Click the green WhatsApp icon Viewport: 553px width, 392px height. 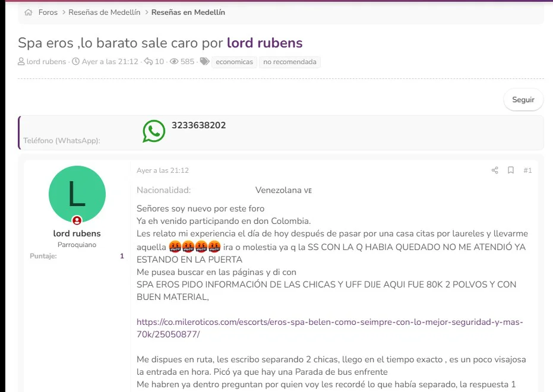pyautogui.click(x=154, y=131)
